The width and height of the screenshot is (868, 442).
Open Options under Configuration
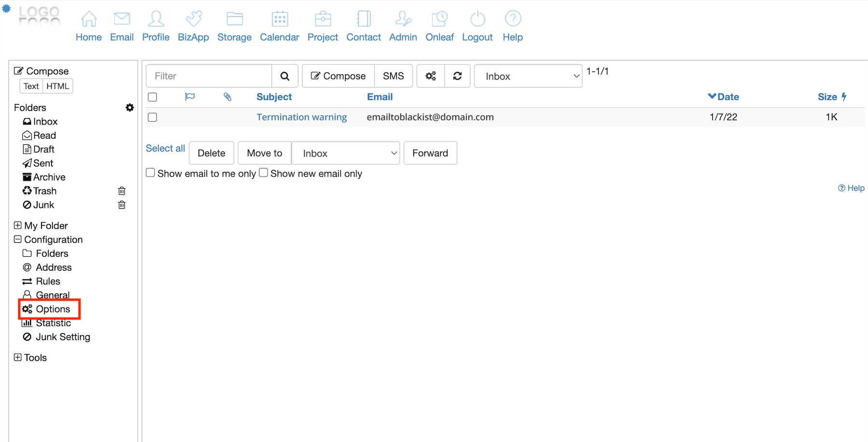pos(53,309)
